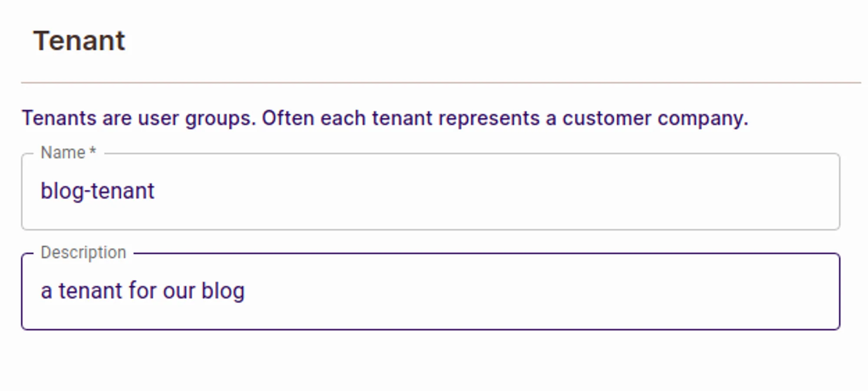Click the word "Tenants" starting the helper text
Viewport: 868px width, 391px height.
[59, 118]
